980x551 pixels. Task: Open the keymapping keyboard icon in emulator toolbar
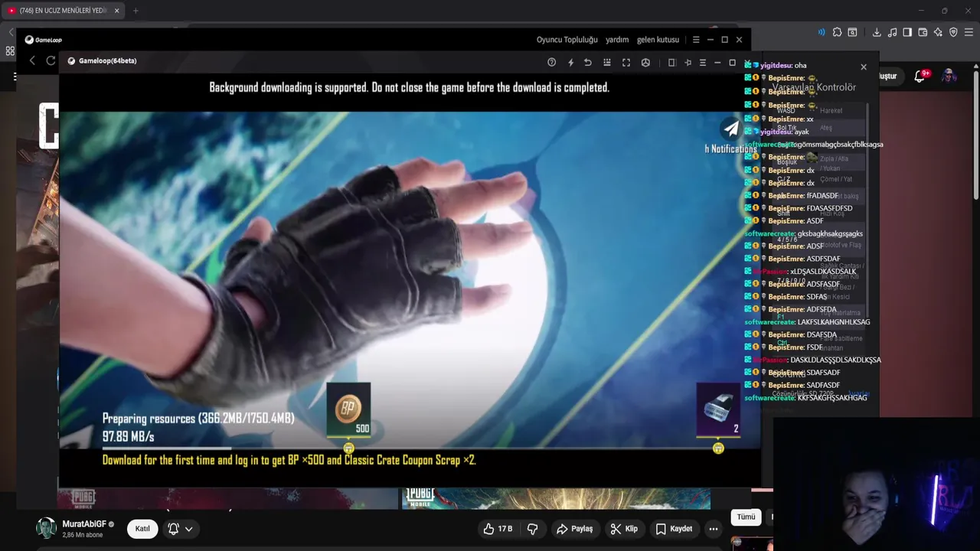[607, 62]
